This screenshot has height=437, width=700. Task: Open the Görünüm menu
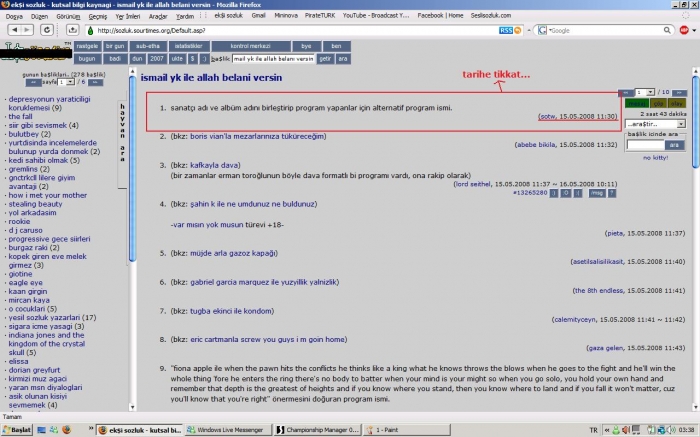pyautogui.click(x=68, y=16)
